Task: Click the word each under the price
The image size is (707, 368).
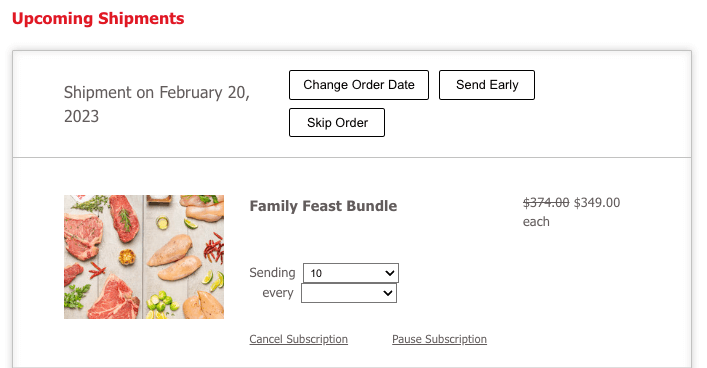Action: pyautogui.click(x=536, y=222)
